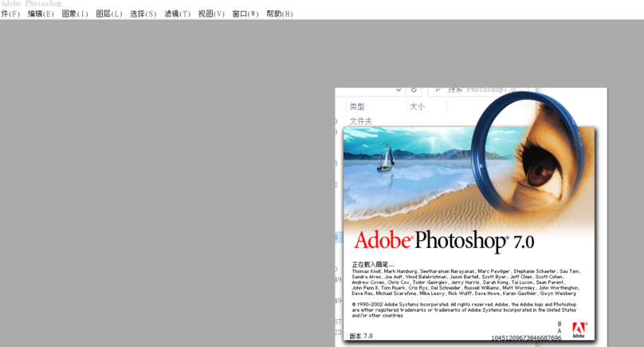Viewport: 644px width, 347px height.
Task: Click the 版本 7.0 version label
Action: point(361,336)
